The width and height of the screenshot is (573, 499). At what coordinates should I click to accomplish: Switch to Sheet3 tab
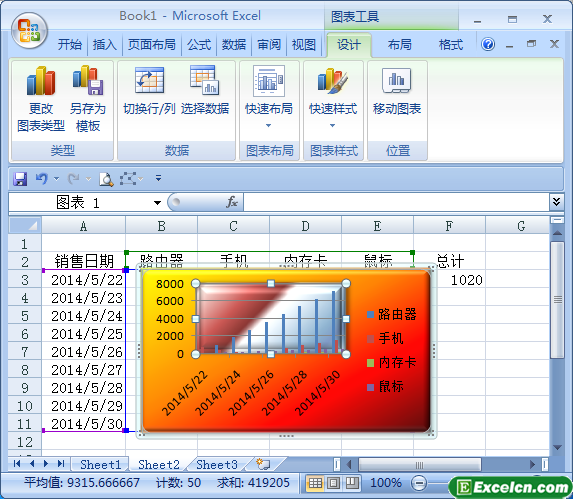[217, 465]
